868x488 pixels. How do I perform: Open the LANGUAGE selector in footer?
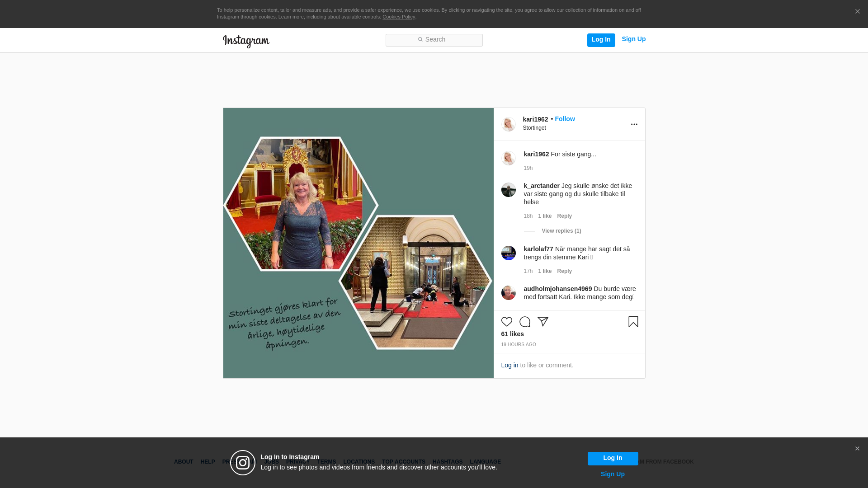[485, 462]
